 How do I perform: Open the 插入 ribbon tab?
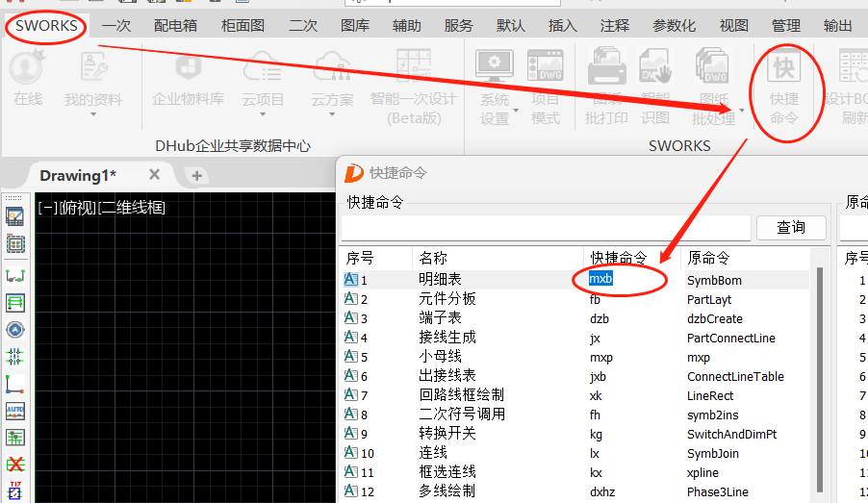coord(562,25)
